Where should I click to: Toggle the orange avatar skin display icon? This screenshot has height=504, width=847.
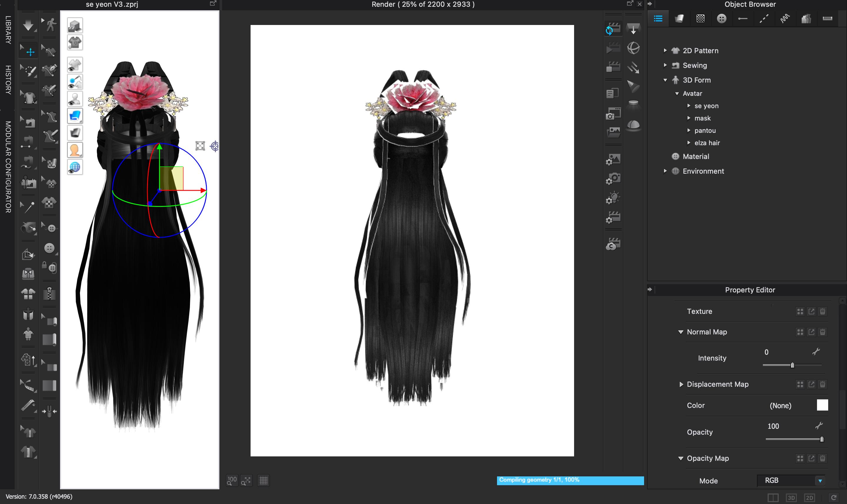point(75,150)
